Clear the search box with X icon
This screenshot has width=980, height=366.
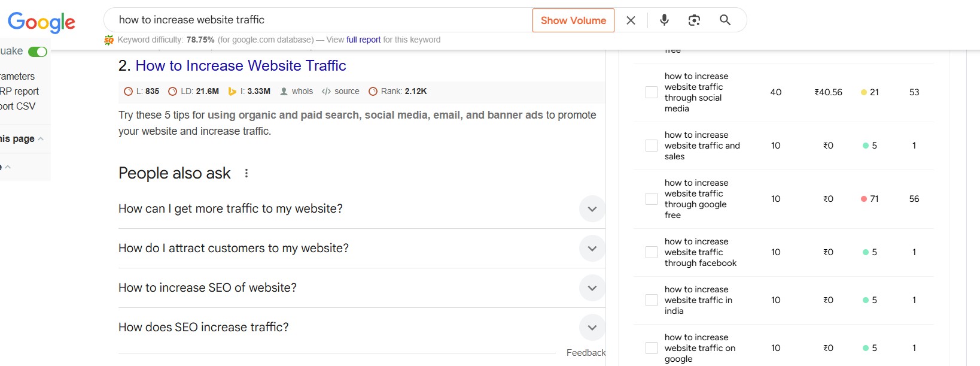point(631,20)
